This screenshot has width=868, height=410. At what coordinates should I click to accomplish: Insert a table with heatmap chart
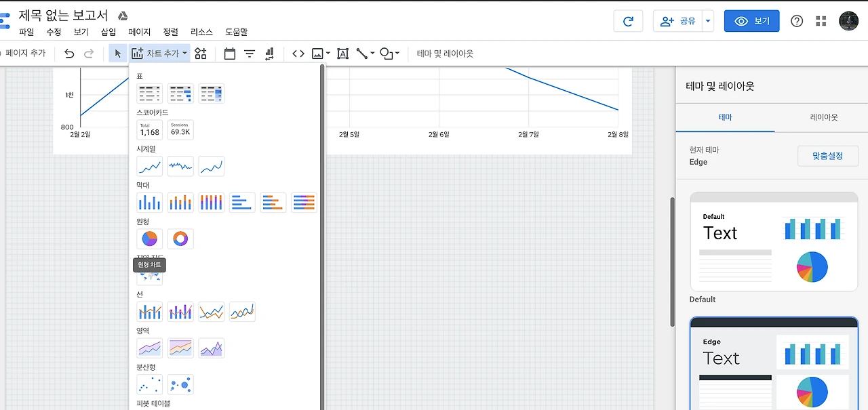(212, 94)
